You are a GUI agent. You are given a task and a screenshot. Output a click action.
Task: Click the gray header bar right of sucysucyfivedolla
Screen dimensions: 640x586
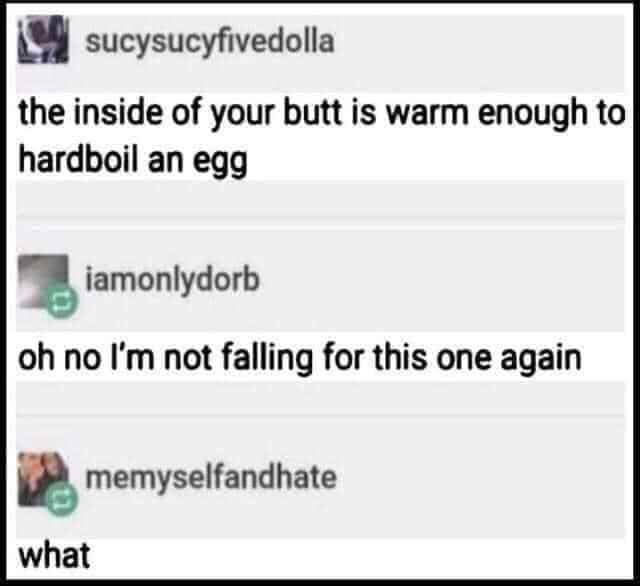tap(480, 51)
